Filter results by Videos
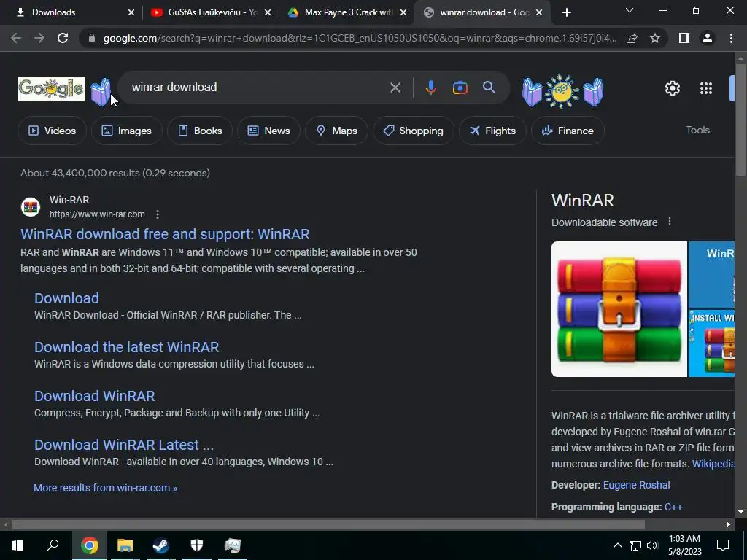The image size is (747, 560). [52, 131]
